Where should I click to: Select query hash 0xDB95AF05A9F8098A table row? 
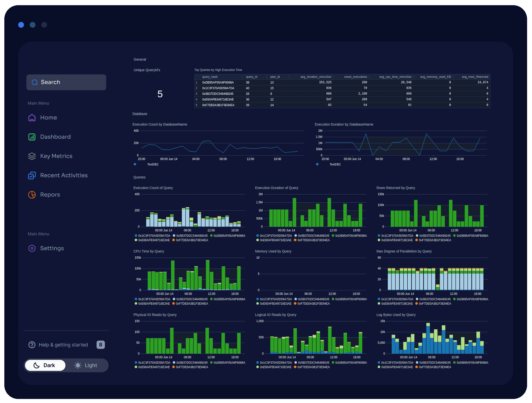(342, 83)
